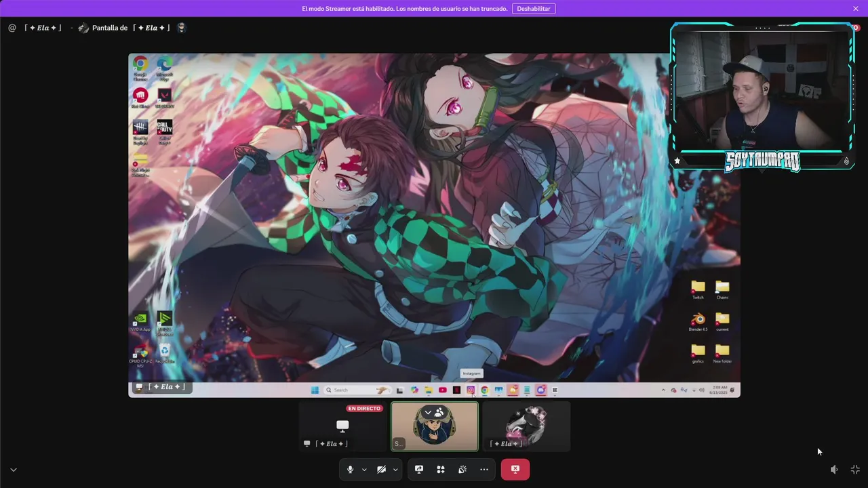This screenshot has height=488, width=868.
Task: Disable Streamer mode with the Deshabilitar button
Action: coord(534,9)
